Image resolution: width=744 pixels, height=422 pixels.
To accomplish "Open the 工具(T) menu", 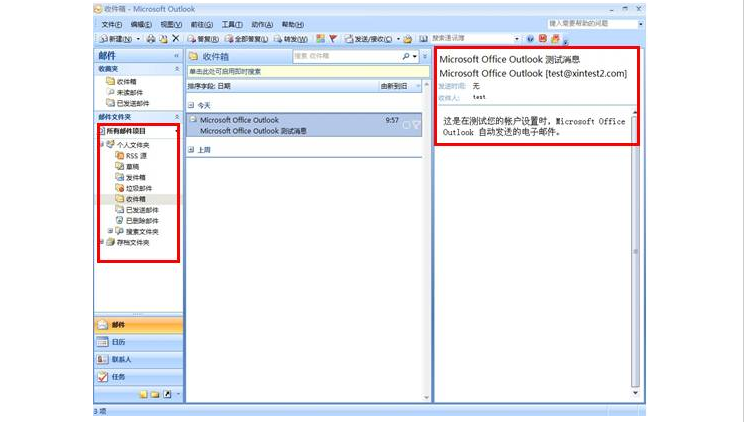I will 232,24.
